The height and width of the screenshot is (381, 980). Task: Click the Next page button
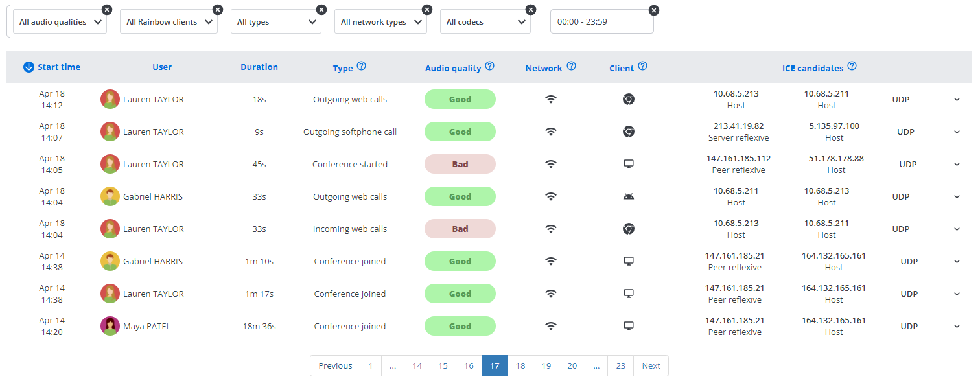point(651,366)
